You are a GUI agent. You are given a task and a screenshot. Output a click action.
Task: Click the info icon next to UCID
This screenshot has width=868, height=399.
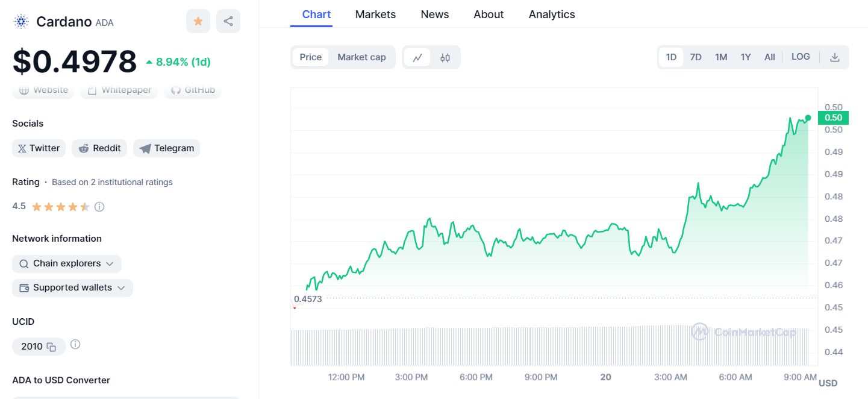75,345
